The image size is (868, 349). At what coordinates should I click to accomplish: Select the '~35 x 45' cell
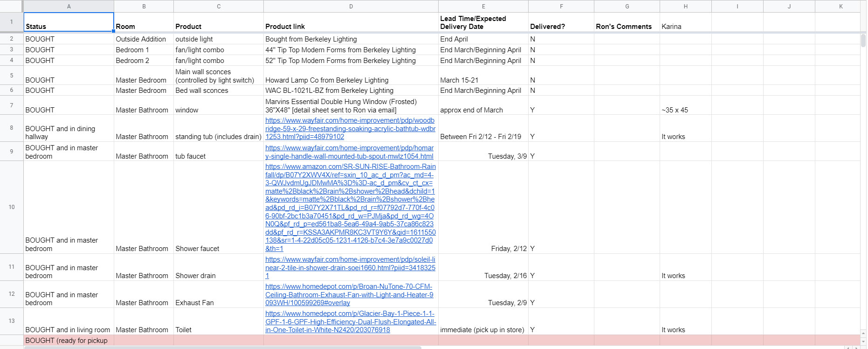686,105
